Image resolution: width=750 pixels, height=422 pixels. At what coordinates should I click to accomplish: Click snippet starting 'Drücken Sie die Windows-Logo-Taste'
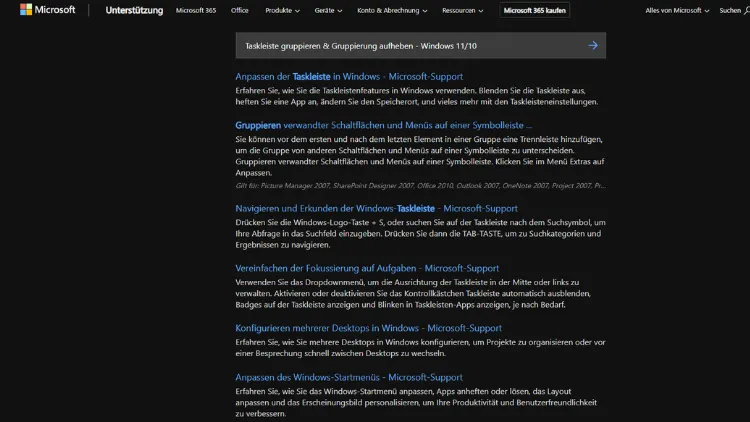tap(420, 233)
